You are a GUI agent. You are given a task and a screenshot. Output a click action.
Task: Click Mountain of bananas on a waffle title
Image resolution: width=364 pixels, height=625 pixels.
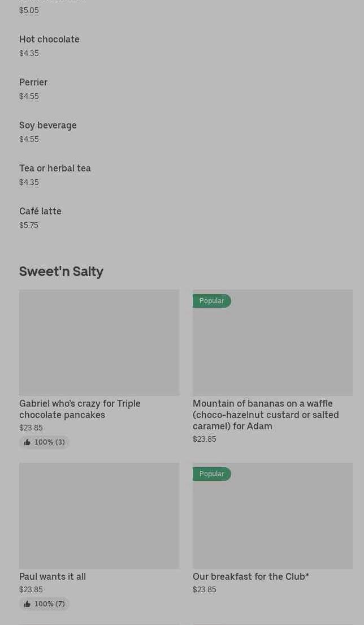click(266, 415)
